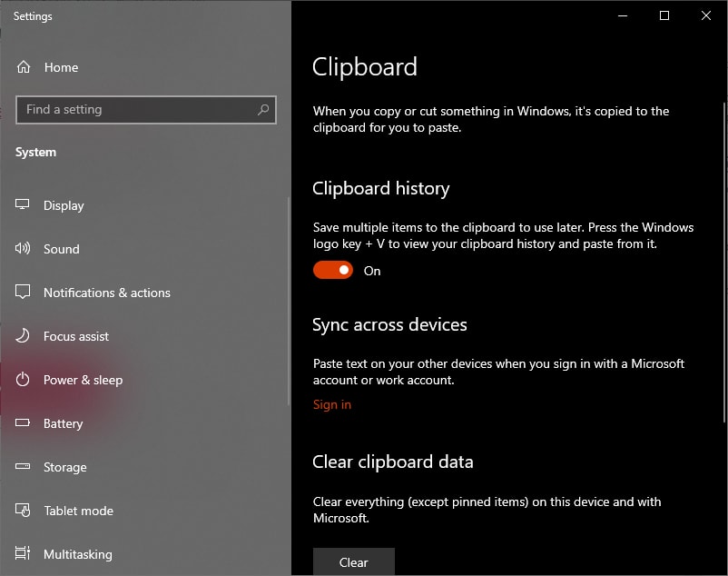Click the Notifications speech bubble icon

23,292
